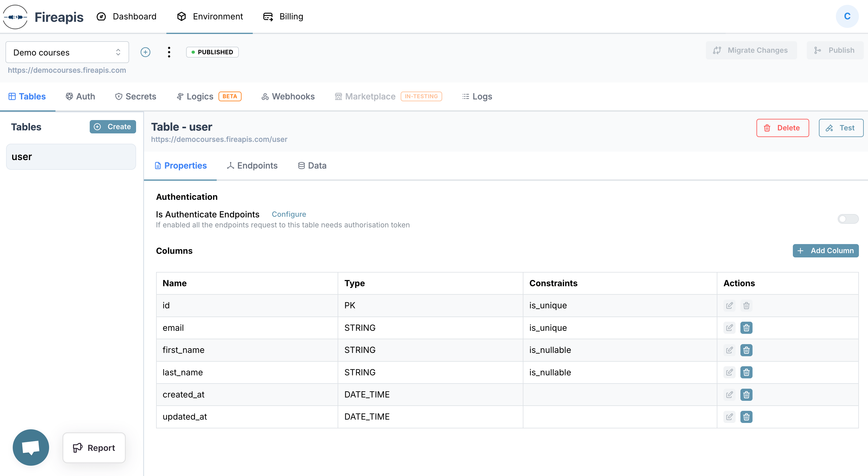Open the Environment menu
The image size is (868, 476).
point(210,16)
